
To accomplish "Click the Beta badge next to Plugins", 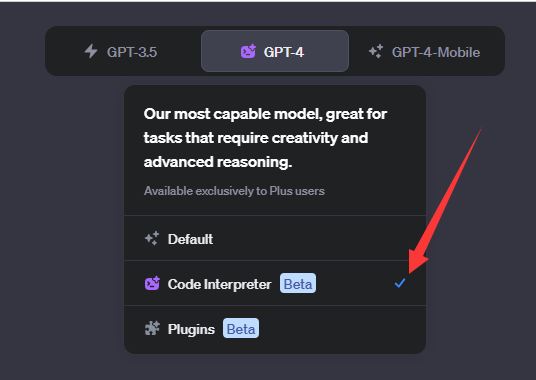I will coord(241,328).
